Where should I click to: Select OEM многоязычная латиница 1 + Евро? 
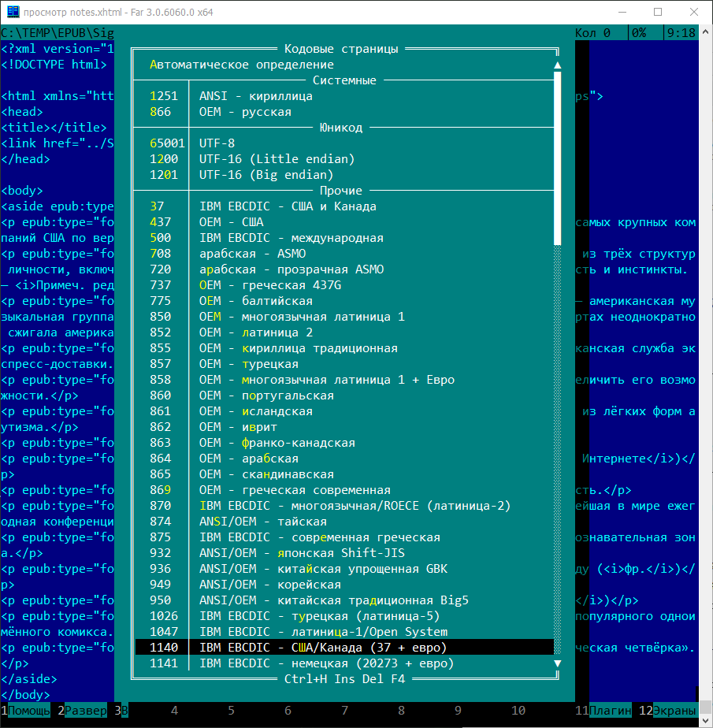(x=344, y=381)
